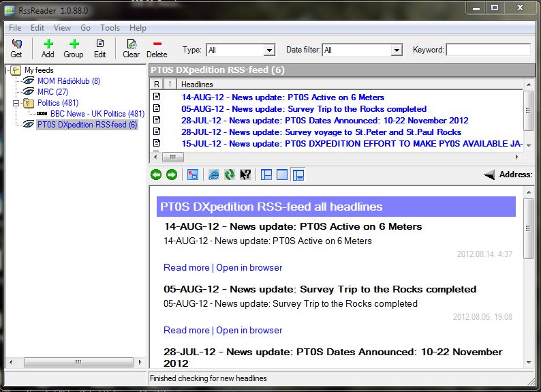
Task: Open page in Internet Explorer icon
Action: coord(213,175)
